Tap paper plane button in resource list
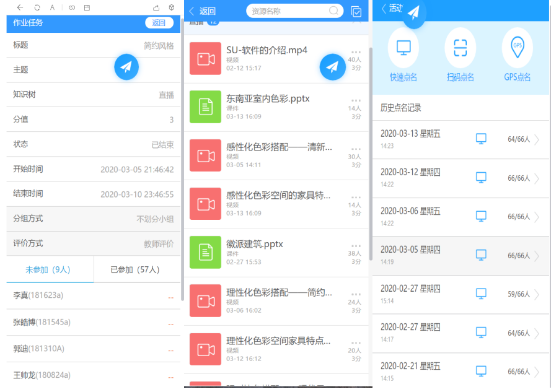 pos(333,67)
